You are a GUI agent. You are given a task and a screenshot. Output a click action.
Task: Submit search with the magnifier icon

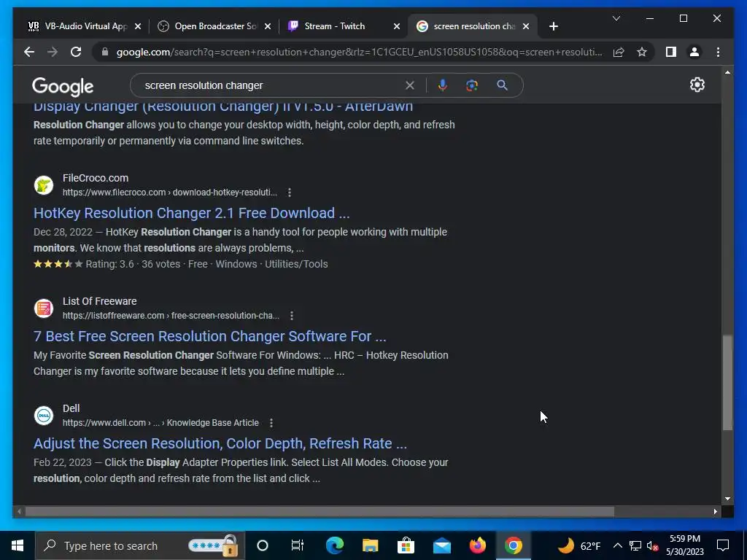point(502,85)
